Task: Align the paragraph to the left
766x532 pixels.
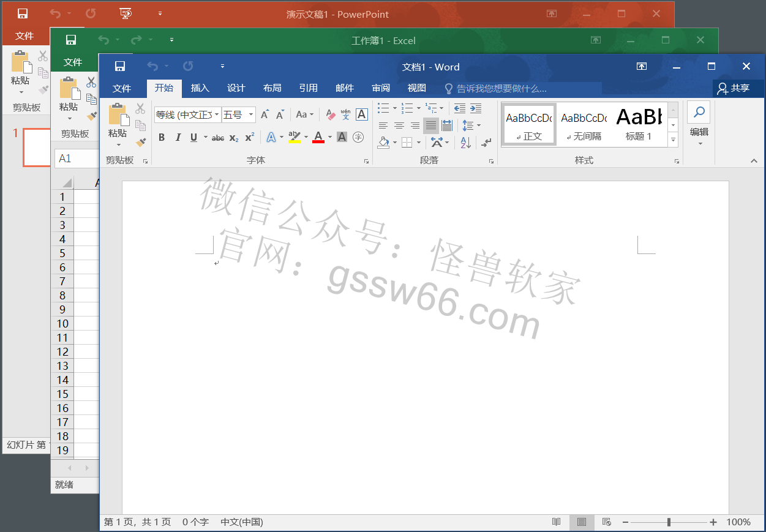Action: 383,126
